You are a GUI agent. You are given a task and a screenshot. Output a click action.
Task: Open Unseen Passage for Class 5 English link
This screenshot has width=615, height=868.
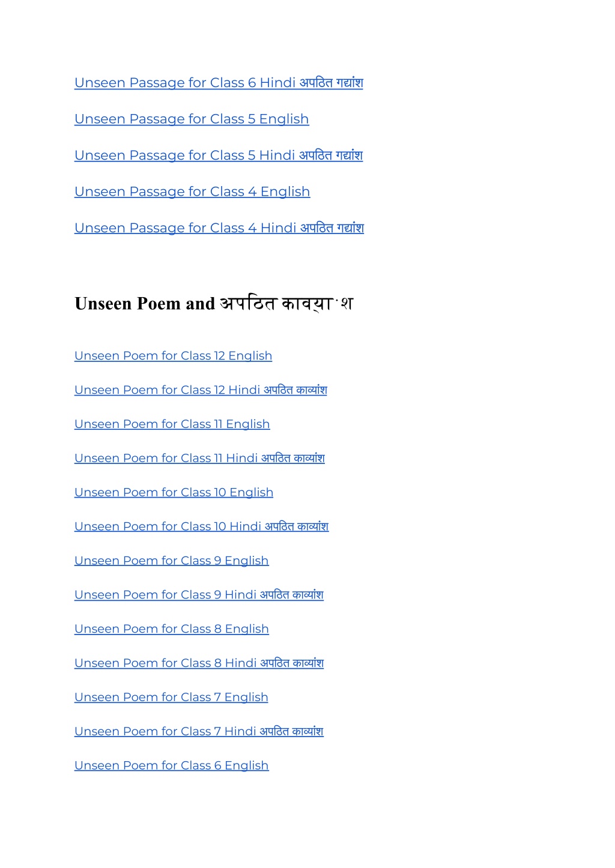tap(192, 119)
